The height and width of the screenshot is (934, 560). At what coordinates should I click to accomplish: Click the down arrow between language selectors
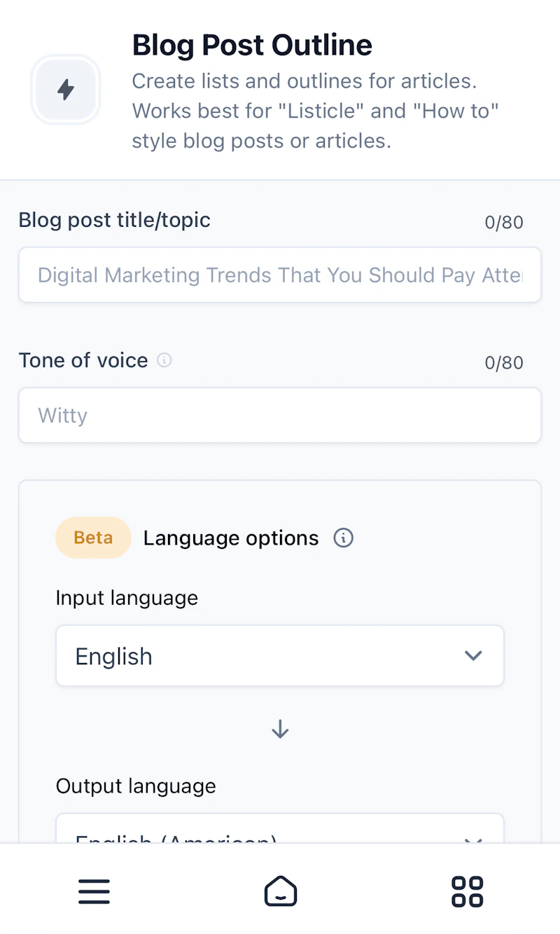coord(280,730)
